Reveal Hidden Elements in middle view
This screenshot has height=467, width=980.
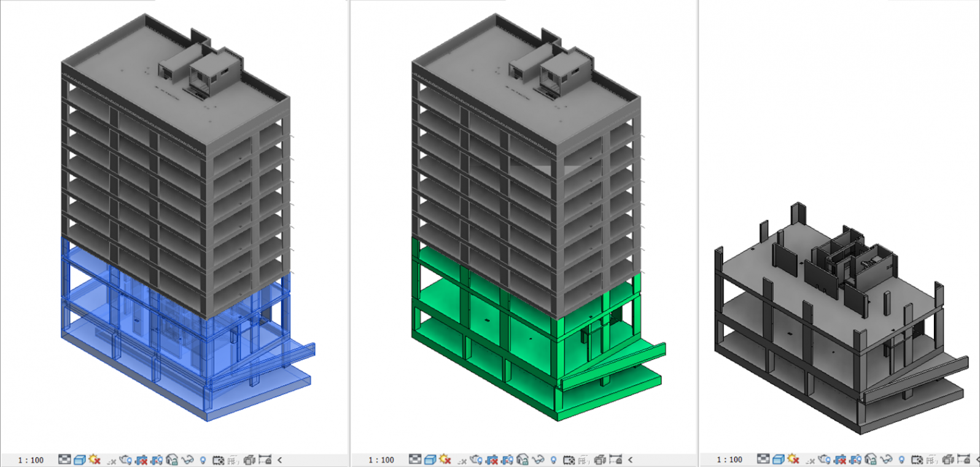coord(553,460)
